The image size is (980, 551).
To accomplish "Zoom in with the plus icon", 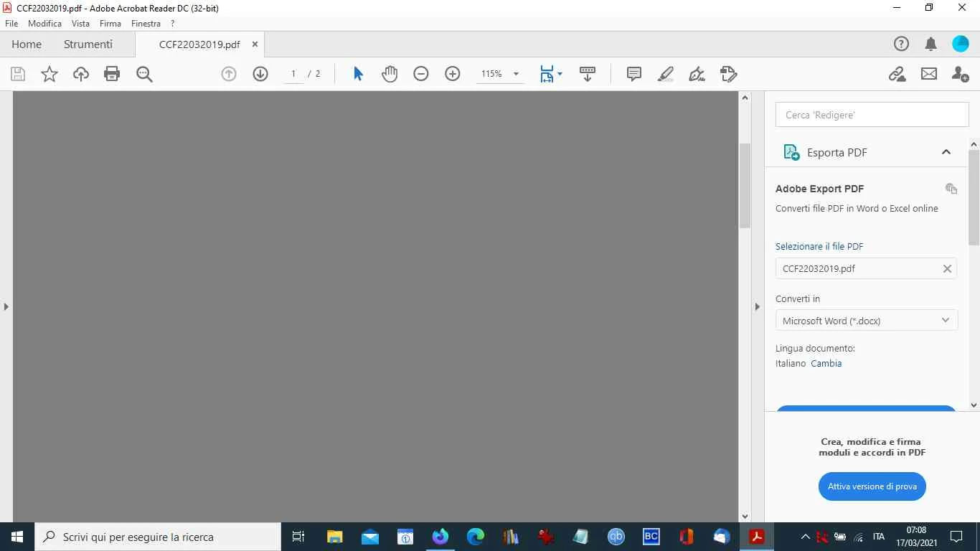I will coord(453,74).
